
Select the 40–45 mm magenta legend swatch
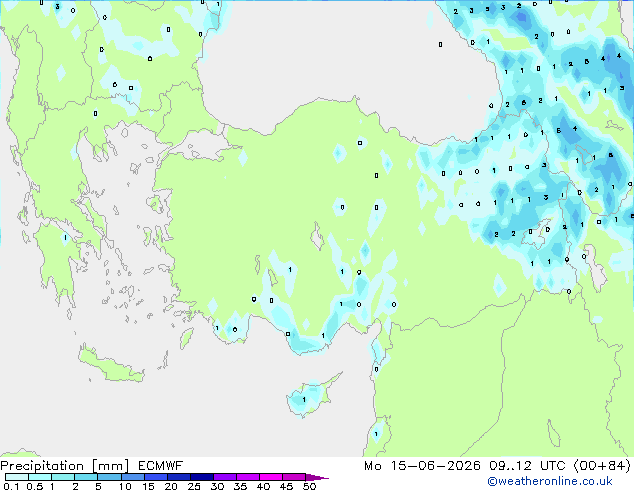271,477
